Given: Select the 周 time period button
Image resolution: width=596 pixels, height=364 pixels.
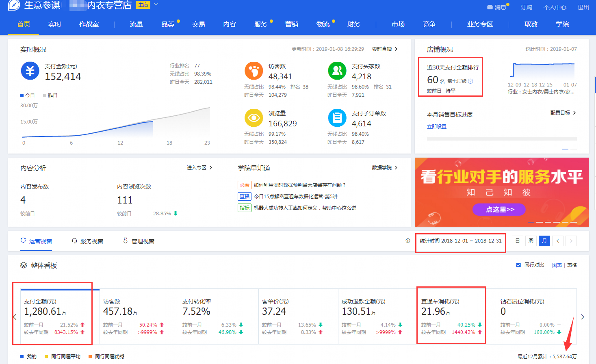Looking at the screenshot, I should tap(531, 241).
